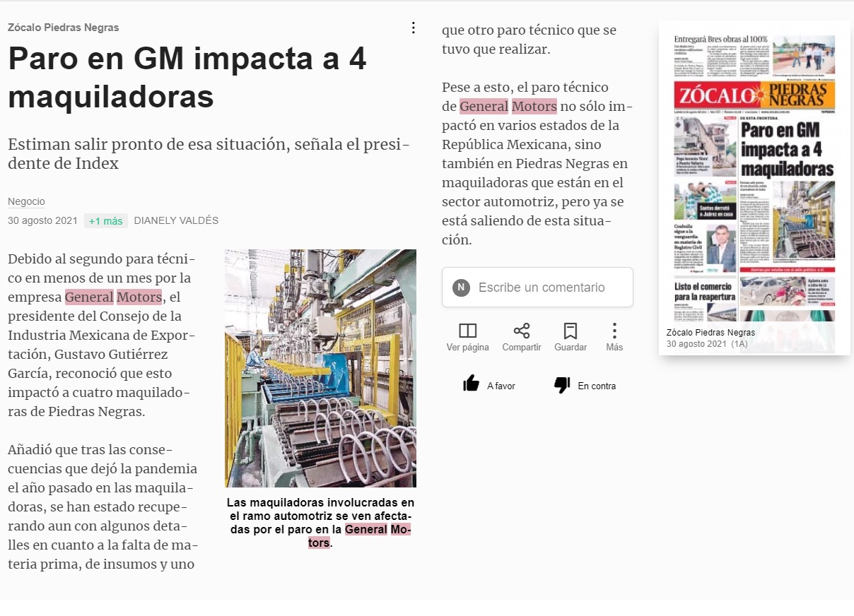Open the article options three-dot menu beside headline
The image size is (854, 616).
click(x=414, y=28)
